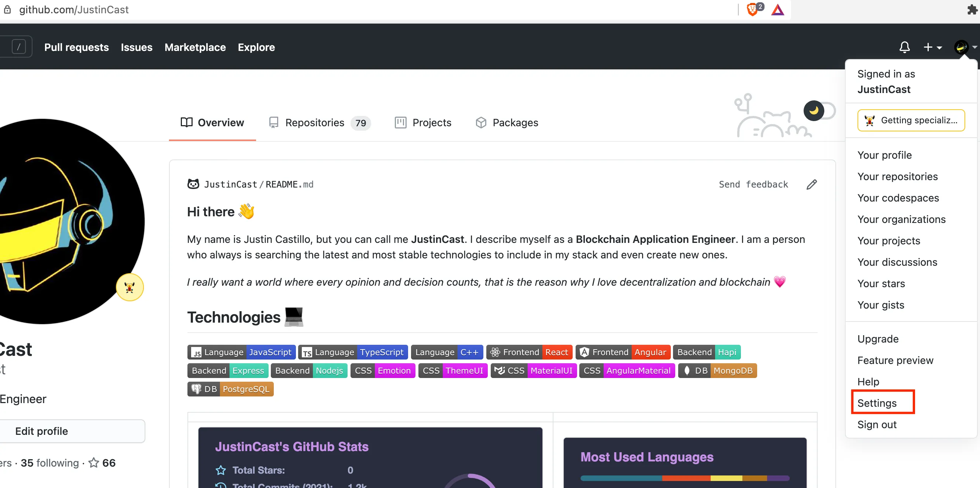Open Explore in the header
Image resolution: width=980 pixels, height=488 pixels.
coord(256,47)
